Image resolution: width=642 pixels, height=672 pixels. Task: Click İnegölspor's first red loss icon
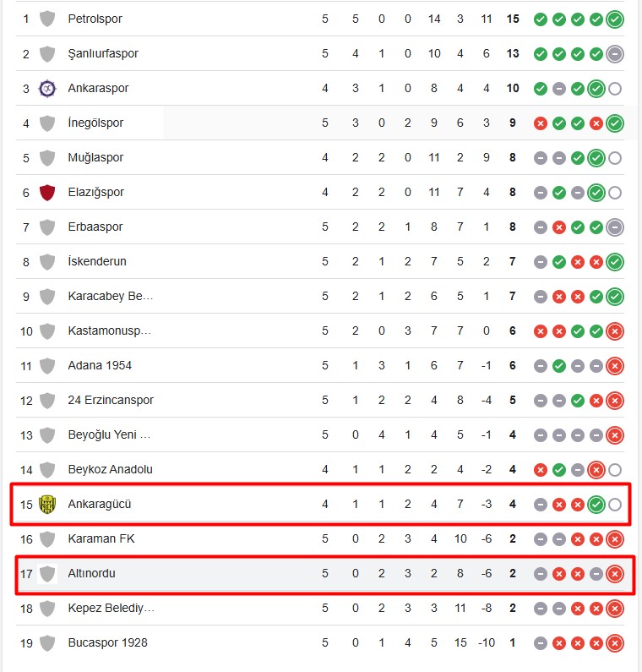tap(541, 123)
